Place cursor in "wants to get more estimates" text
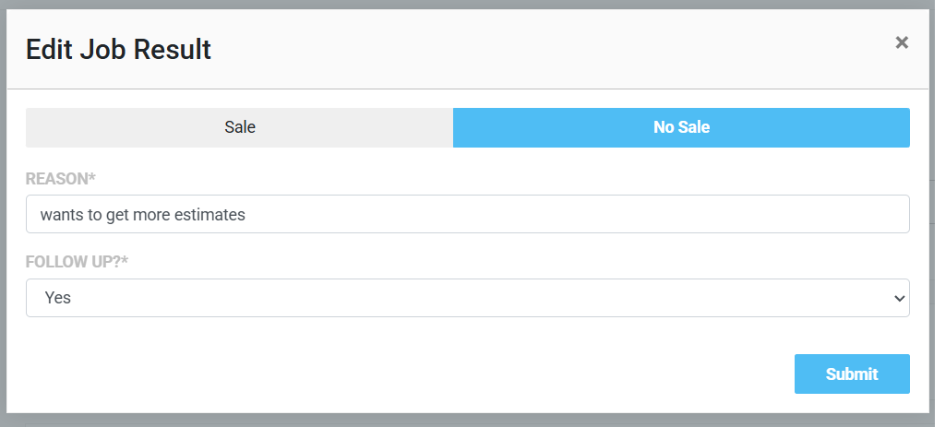 tap(142, 214)
